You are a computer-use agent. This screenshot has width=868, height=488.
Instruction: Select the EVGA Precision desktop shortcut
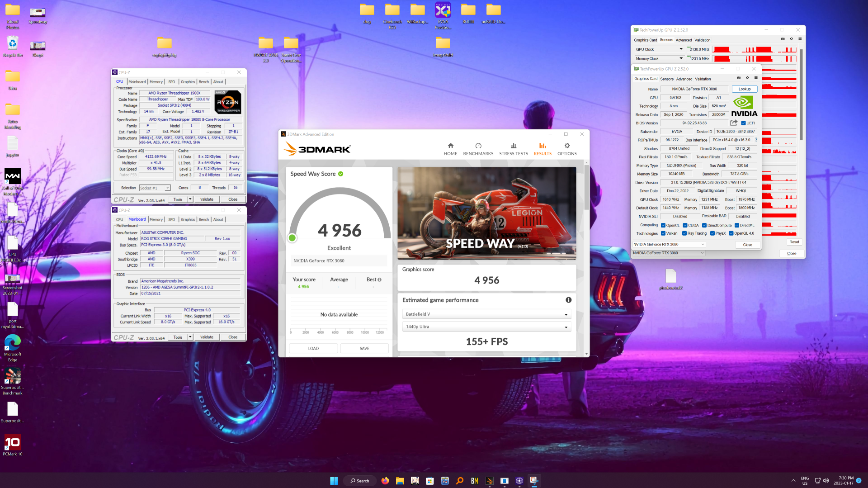(x=443, y=16)
